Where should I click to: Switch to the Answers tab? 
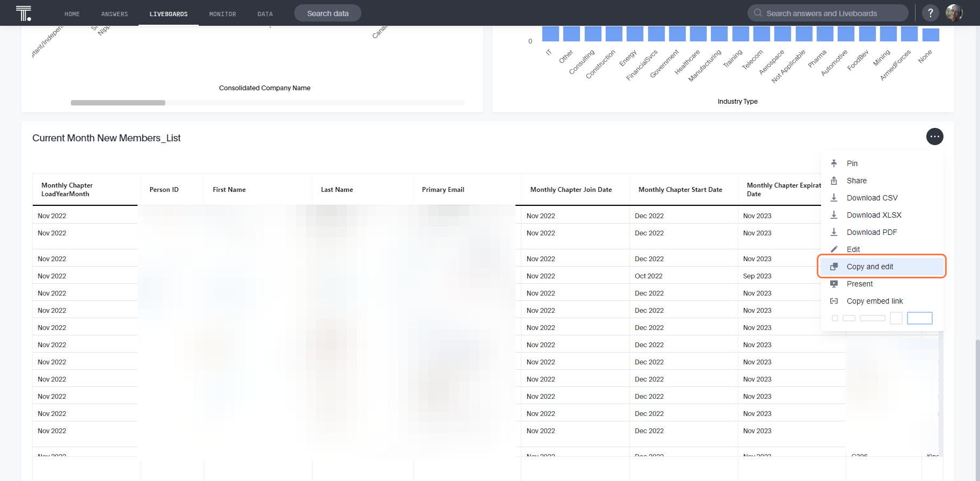(x=114, y=14)
